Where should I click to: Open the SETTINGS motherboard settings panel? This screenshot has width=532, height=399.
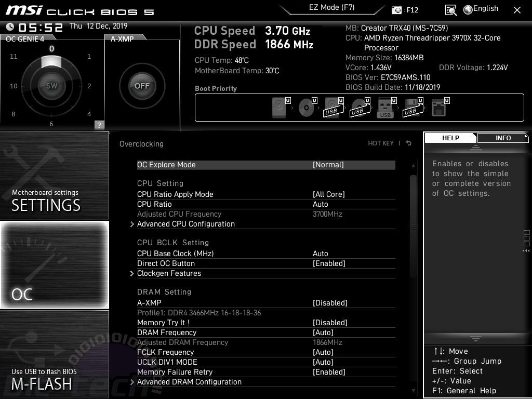(x=54, y=176)
